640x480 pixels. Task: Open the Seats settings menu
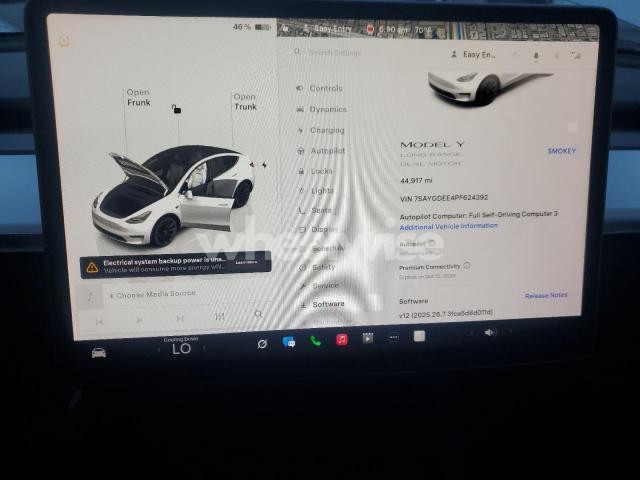coord(315,211)
